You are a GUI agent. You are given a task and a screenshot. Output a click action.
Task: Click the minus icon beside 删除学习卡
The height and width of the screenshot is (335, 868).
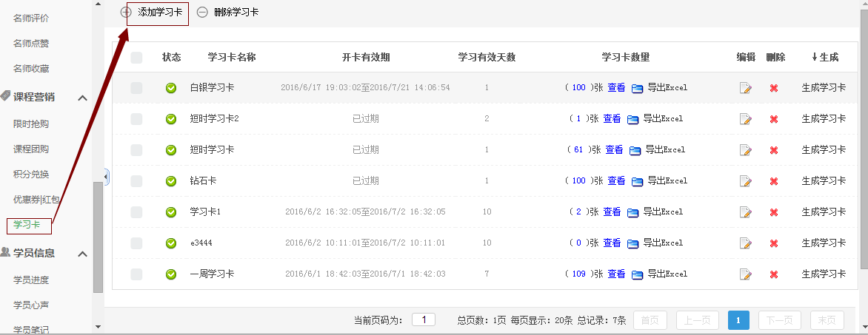(x=202, y=13)
